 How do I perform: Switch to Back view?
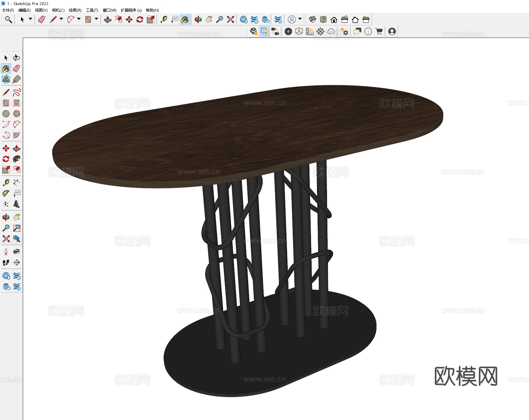(x=355, y=19)
